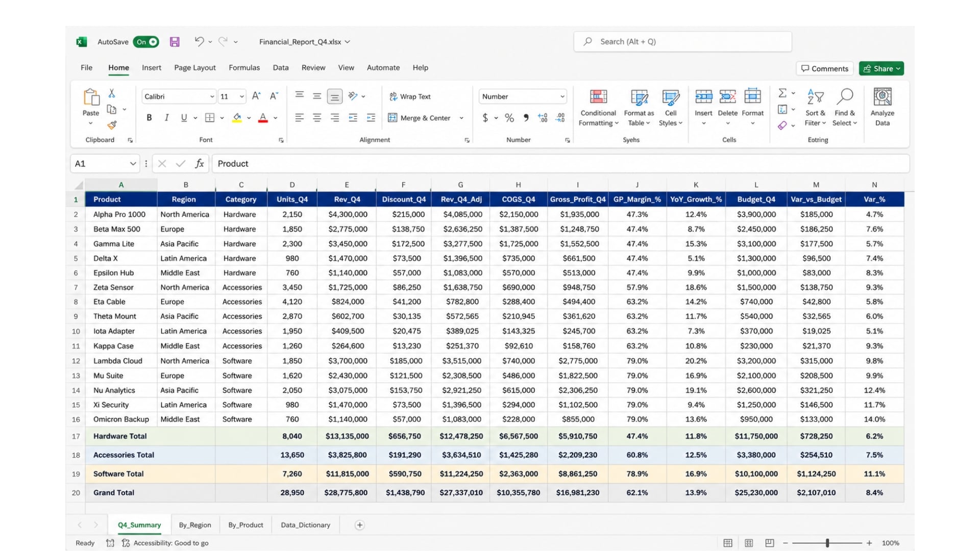This screenshot has height=551, width=980.
Task: Align cell text right
Action: point(335,118)
